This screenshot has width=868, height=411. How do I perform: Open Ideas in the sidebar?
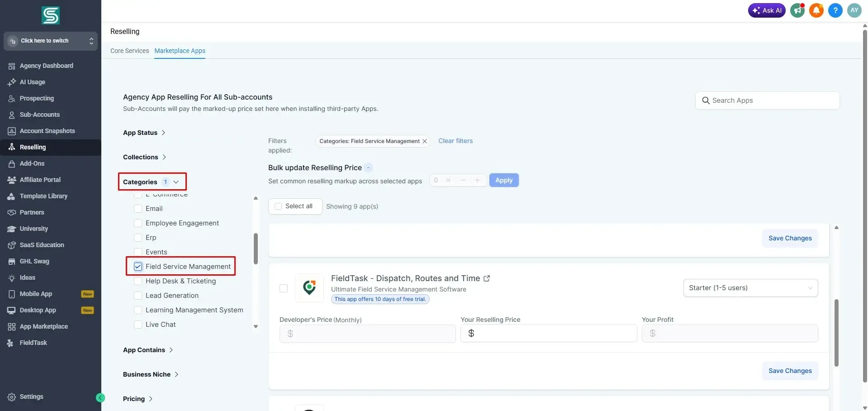pos(27,277)
